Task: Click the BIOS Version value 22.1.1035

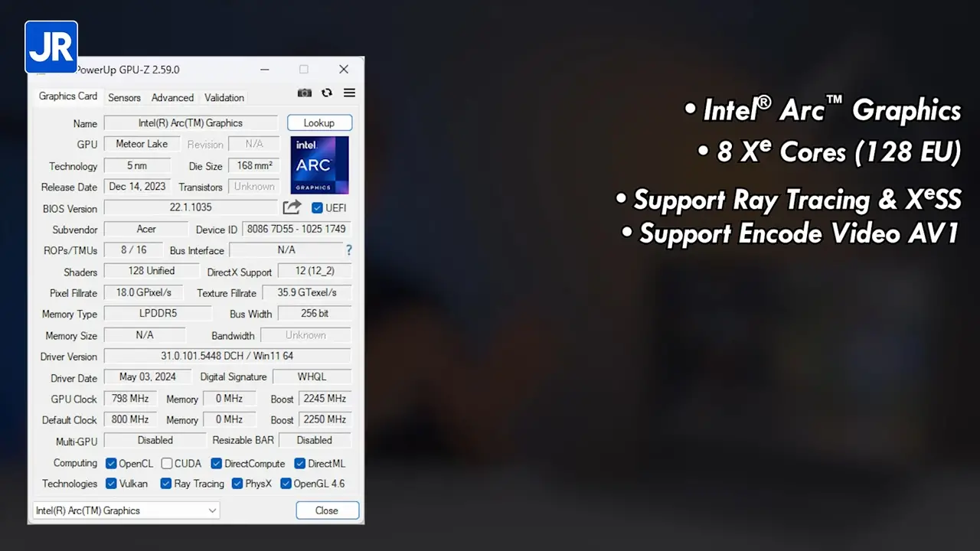Action: coord(191,207)
